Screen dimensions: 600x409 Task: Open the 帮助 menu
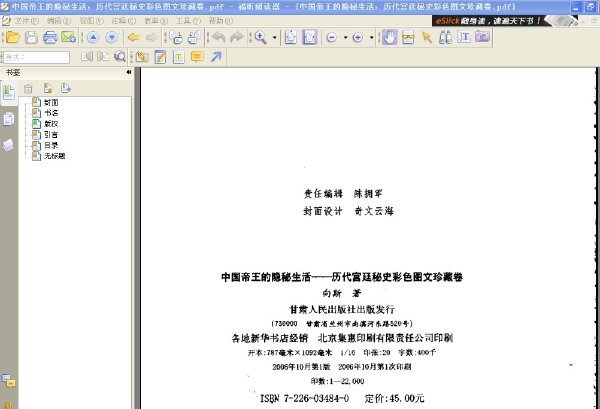tap(220, 21)
